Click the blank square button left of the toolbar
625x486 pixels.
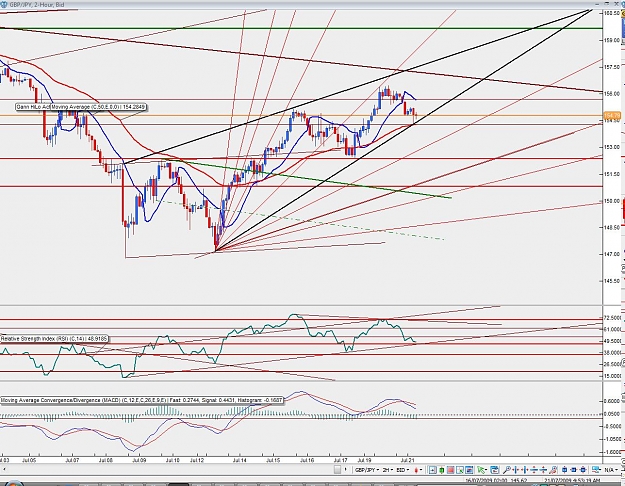(337, 470)
